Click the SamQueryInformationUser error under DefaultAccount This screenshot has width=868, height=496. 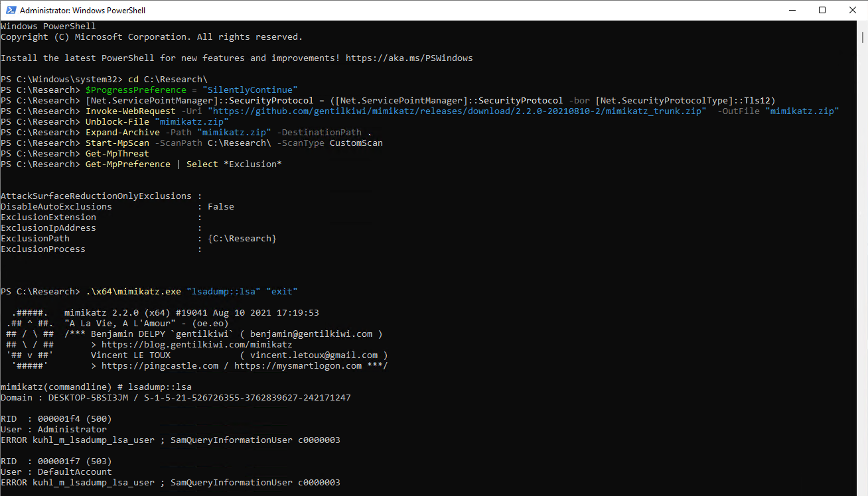coord(171,483)
